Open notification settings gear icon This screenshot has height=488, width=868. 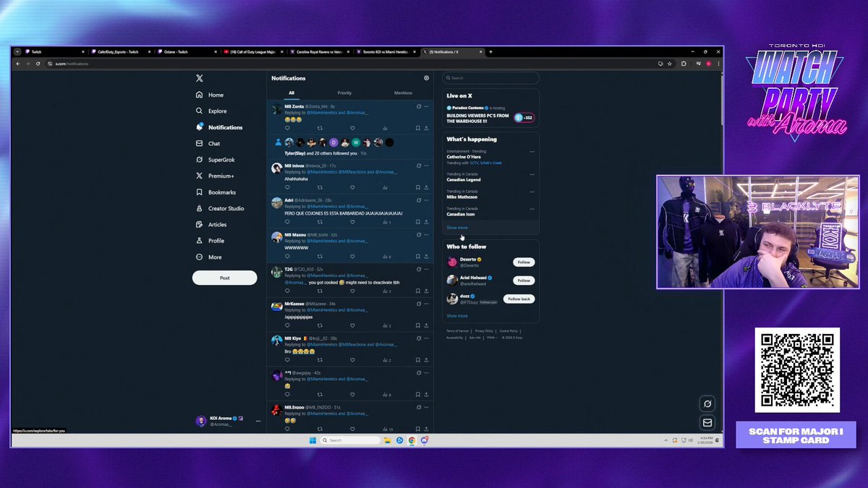(426, 78)
